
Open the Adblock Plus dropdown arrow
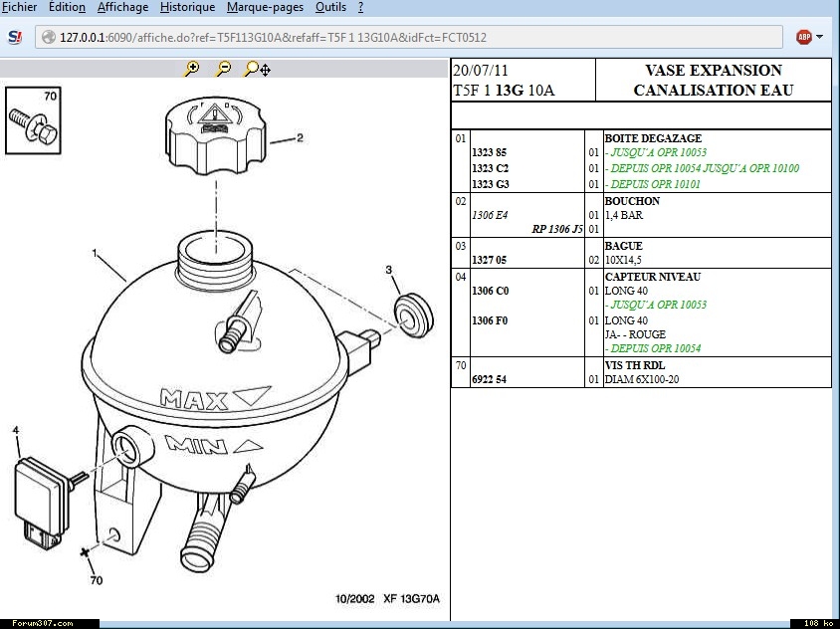[x=820, y=38]
